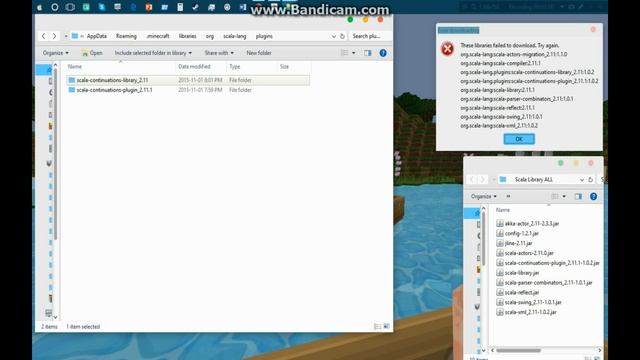The height and width of the screenshot is (360, 640).
Task: Open the Organize menu in plugins window
Action: point(56,53)
